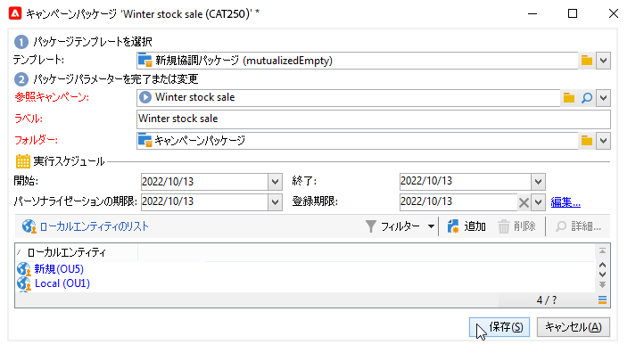Image resolution: width=644 pixels, height=361 pixels.
Task: Open the 開始 date dropdown
Action: 274,182
